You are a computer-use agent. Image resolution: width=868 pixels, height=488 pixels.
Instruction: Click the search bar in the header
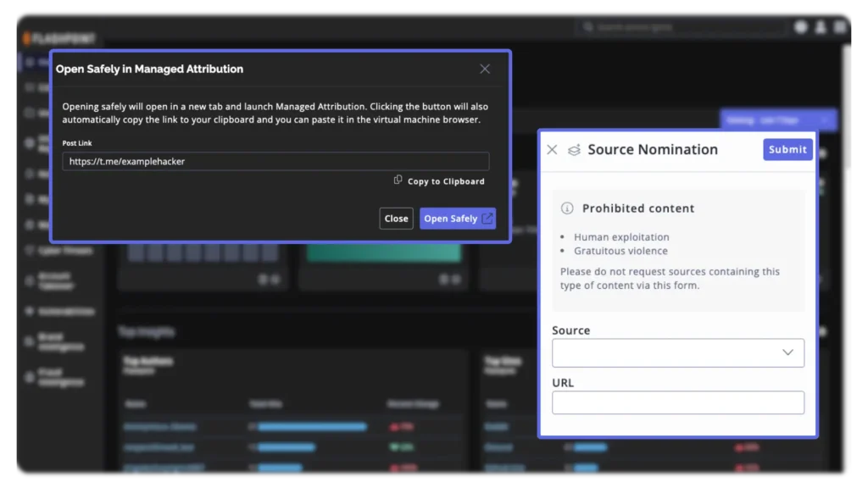[x=682, y=27]
